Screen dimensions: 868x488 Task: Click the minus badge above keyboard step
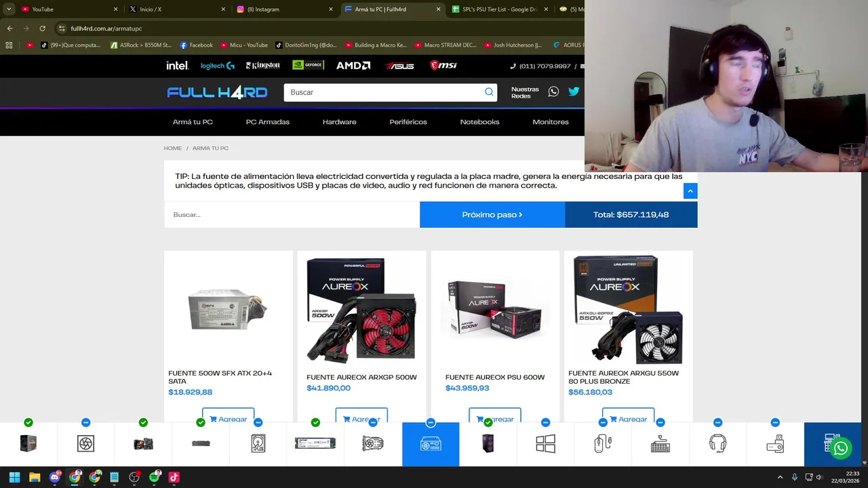coord(660,422)
